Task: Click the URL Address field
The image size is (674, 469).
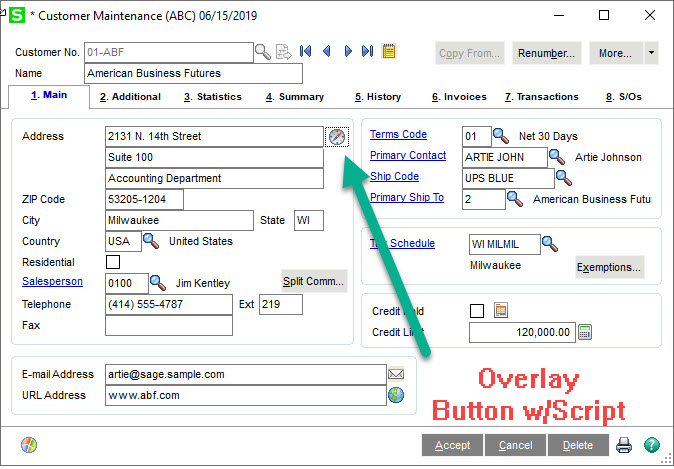Action: tap(246, 395)
